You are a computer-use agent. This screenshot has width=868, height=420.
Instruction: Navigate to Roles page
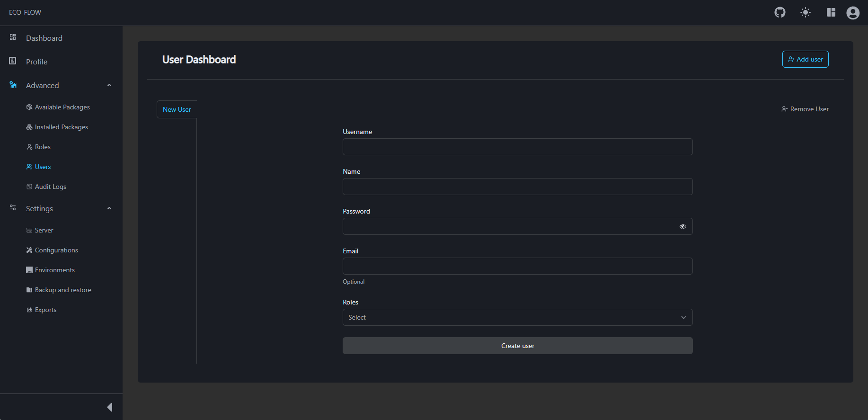click(x=43, y=147)
